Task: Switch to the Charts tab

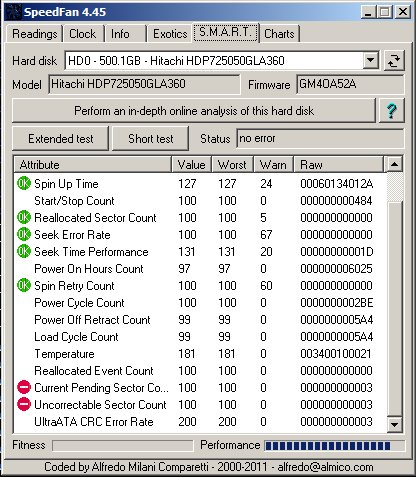Action: (279, 34)
